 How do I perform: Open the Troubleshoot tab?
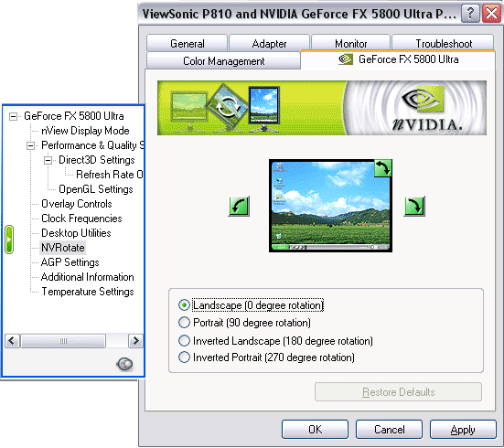444,43
